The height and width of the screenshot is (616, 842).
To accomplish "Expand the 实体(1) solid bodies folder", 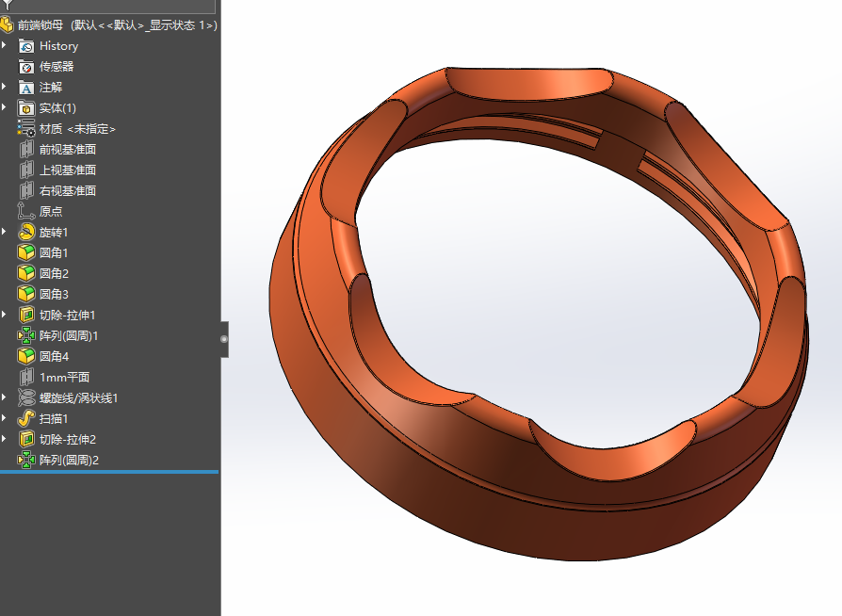I will 5,108.
